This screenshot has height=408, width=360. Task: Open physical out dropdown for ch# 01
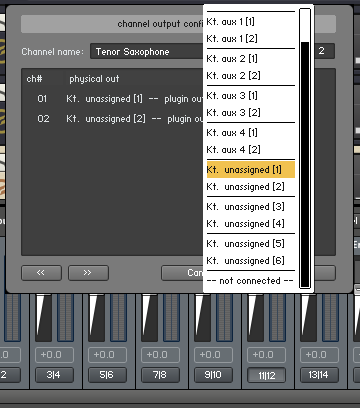click(x=135, y=99)
